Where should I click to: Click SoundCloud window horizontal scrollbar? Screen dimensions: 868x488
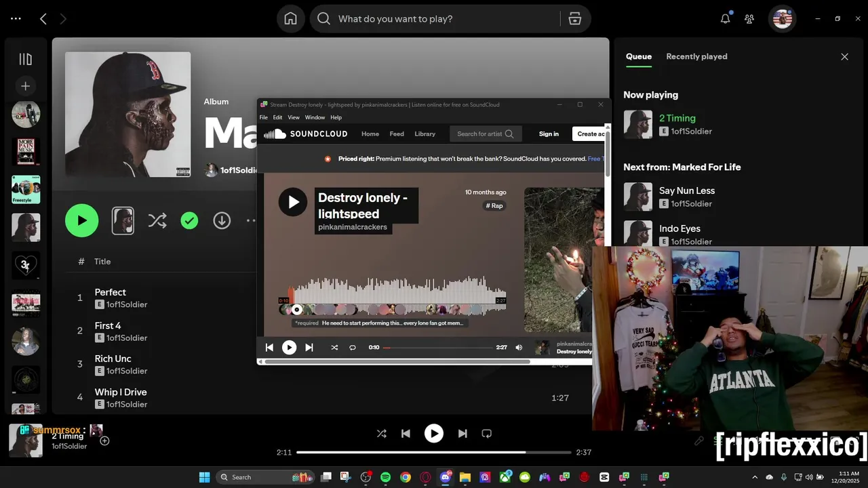[397, 361]
